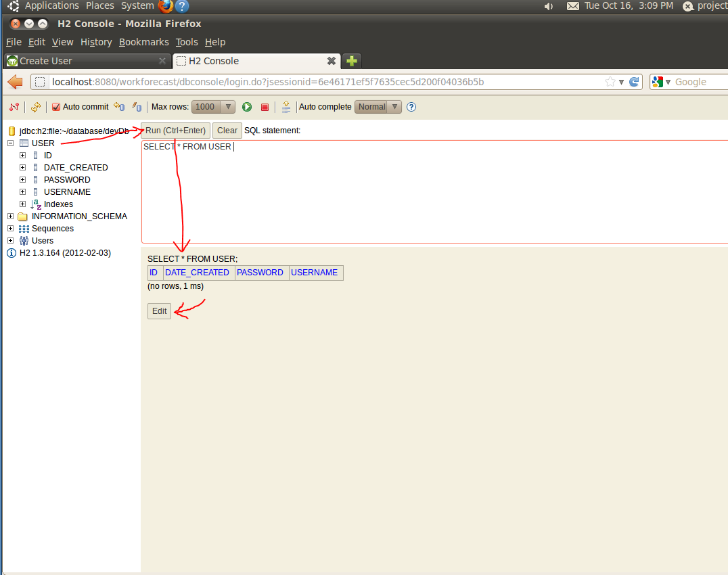This screenshot has width=728, height=575.
Task: Click the jdbc database cylinder icon
Action: pos(12,131)
